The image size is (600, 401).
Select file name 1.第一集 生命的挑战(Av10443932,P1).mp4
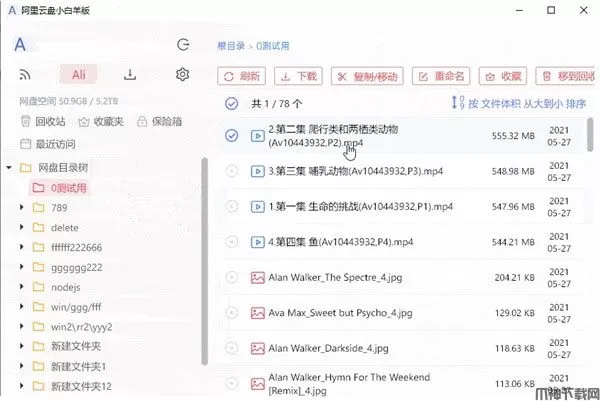360,207
